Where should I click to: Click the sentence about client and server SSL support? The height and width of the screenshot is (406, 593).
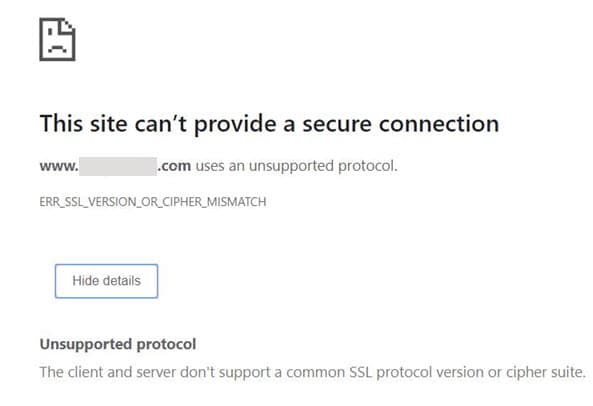point(313,372)
